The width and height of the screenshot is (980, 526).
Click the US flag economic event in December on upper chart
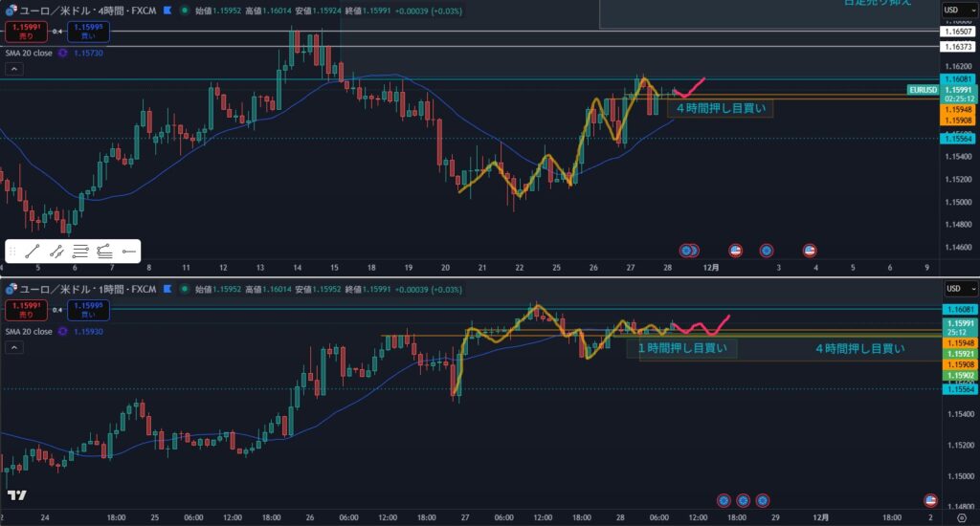[x=809, y=251]
